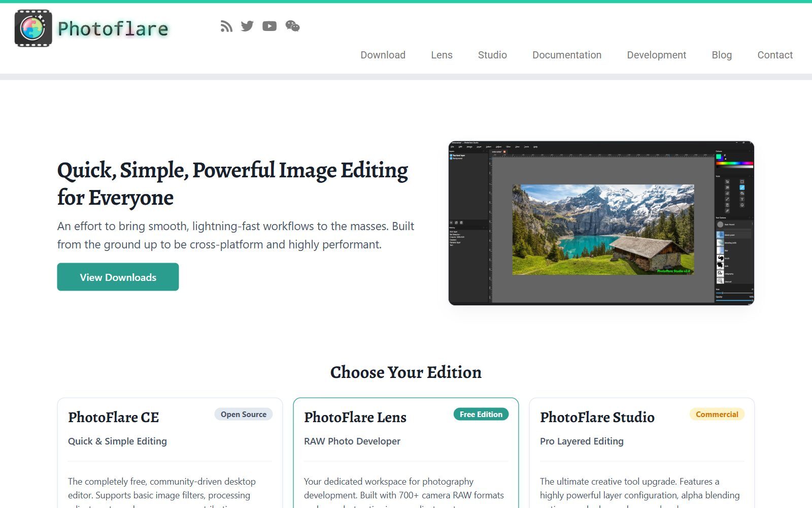Go to the Download menu item

click(x=383, y=55)
